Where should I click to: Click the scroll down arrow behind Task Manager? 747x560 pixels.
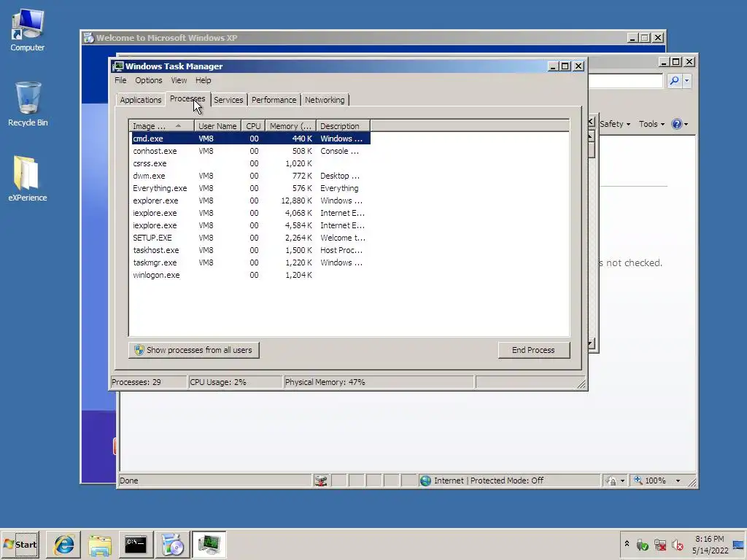(x=591, y=344)
